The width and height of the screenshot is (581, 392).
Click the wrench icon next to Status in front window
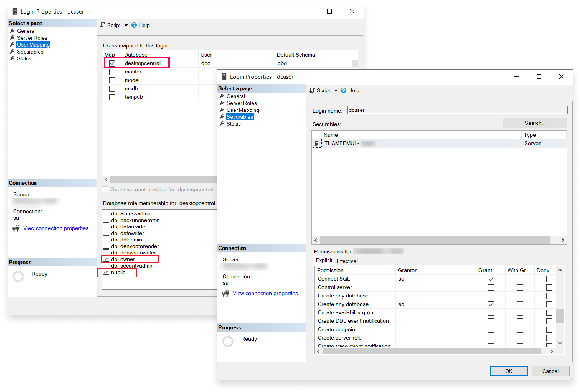click(222, 124)
